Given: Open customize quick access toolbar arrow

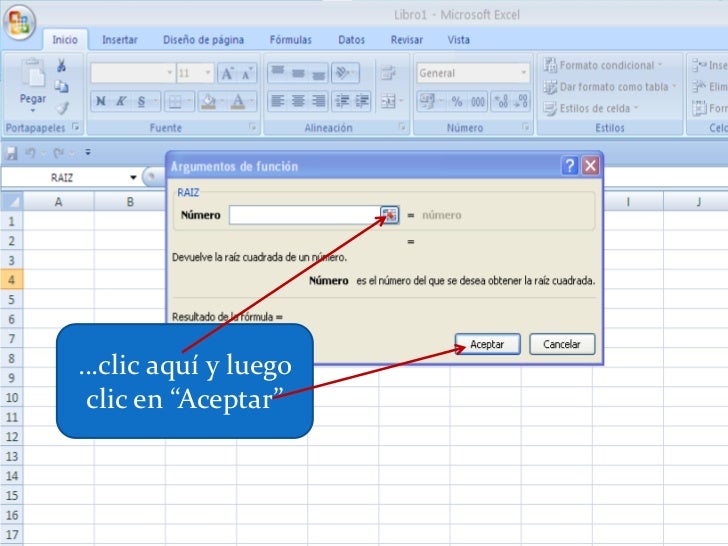Looking at the screenshot, I should [88, 152].
